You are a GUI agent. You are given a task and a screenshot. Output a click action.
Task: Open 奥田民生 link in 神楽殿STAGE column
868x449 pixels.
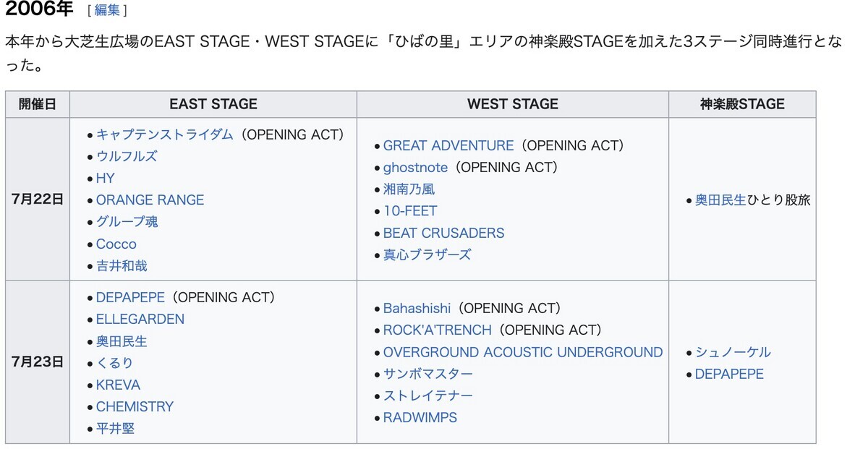tap(720, 200)
